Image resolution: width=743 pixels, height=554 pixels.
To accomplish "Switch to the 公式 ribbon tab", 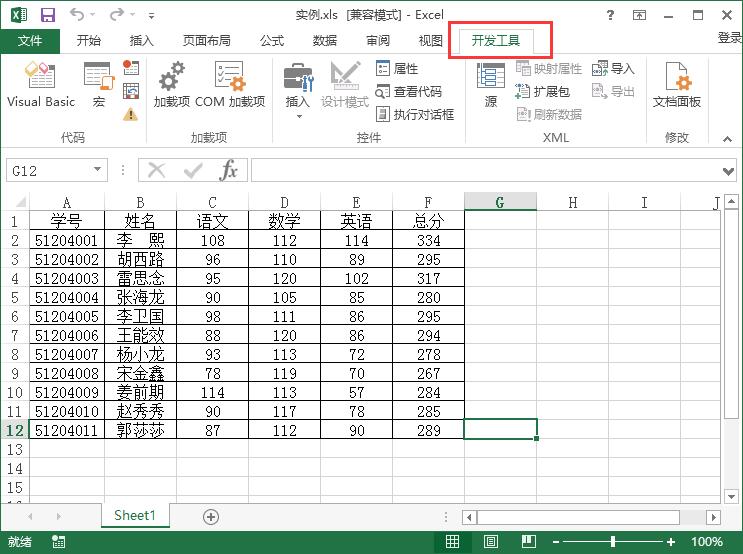I will [271, 41].
